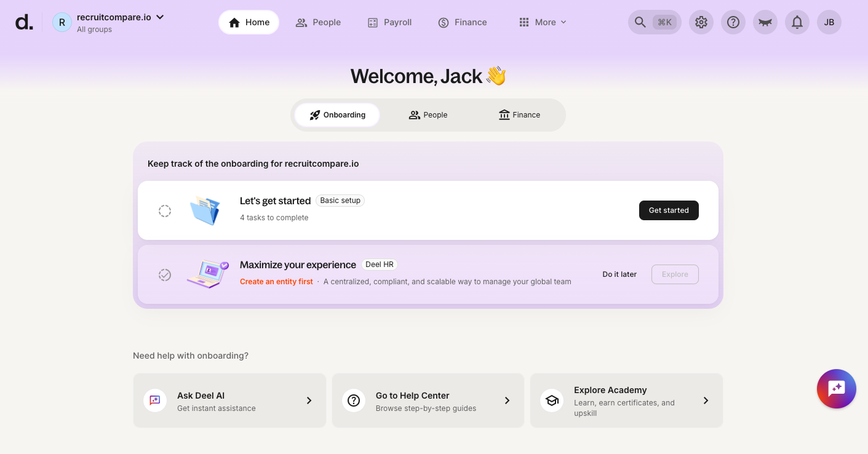Open the Ask Deel AI card
The width and height of the screenshot is (868, 454).
click(x=229, y=400)
